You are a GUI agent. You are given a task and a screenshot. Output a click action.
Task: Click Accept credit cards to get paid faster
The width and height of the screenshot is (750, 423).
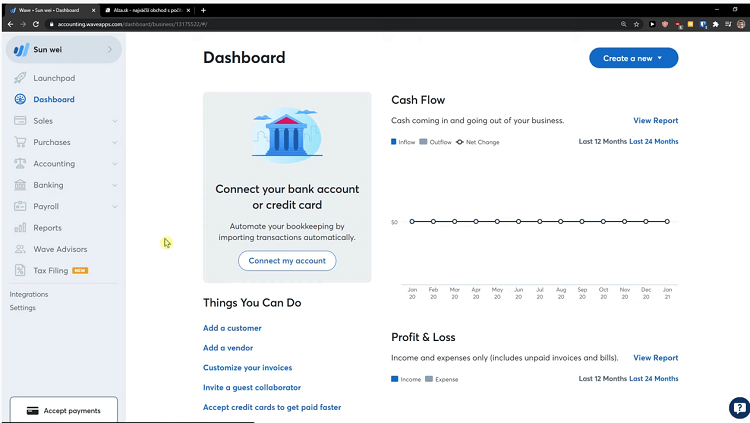[272, 407]
